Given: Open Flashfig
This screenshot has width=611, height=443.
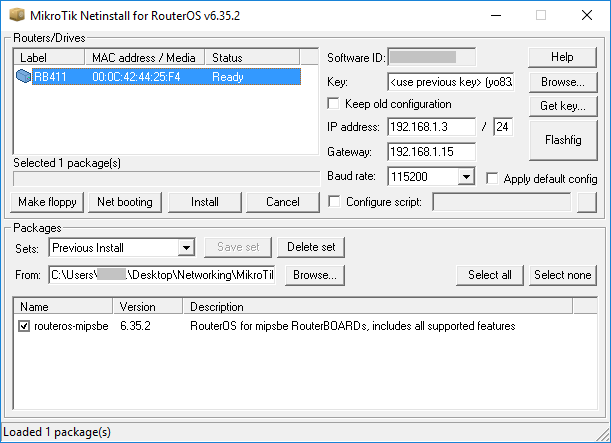Looking at the screenshot, I should coord(563,140).
